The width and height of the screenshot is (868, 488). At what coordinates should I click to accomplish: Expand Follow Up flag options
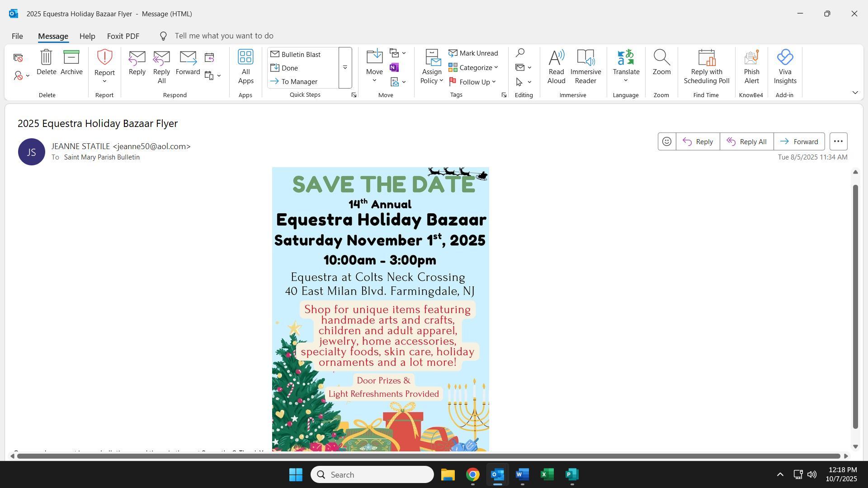[494, 82]
